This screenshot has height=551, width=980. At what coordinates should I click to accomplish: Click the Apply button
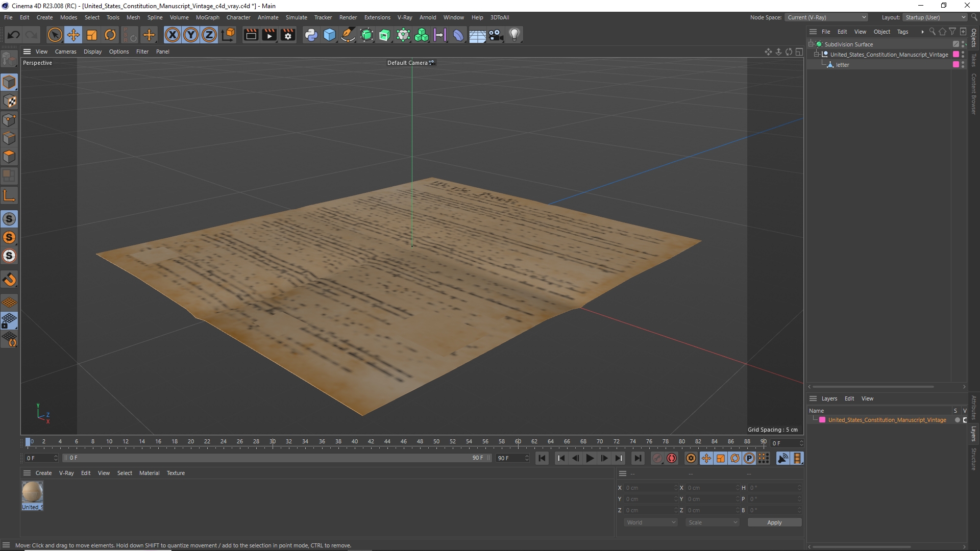(774, 522)
